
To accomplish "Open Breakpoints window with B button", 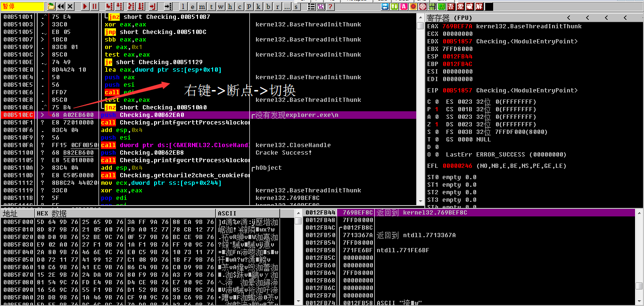I will tap(268, 7).
